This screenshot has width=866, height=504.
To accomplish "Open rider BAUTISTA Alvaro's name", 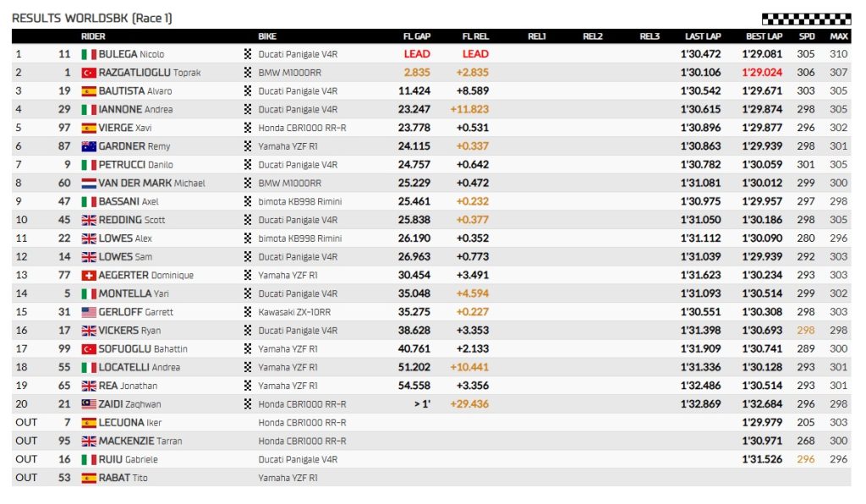I will point(135,91).
